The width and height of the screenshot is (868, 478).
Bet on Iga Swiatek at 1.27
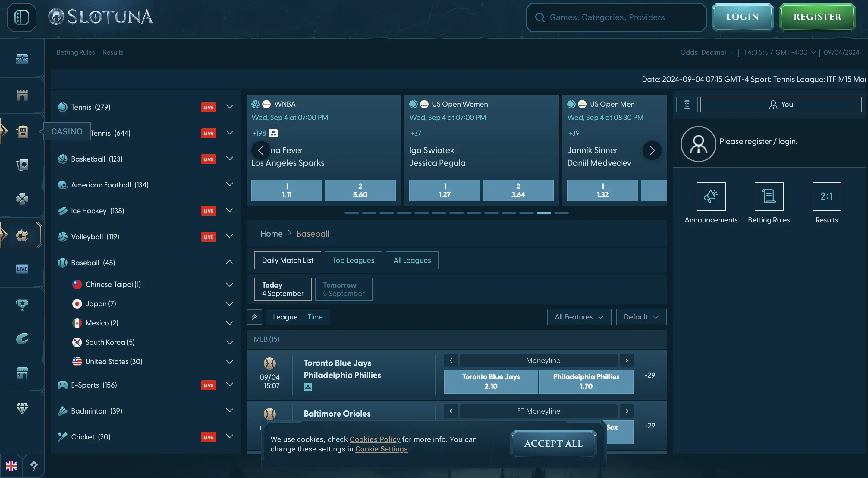445,190
